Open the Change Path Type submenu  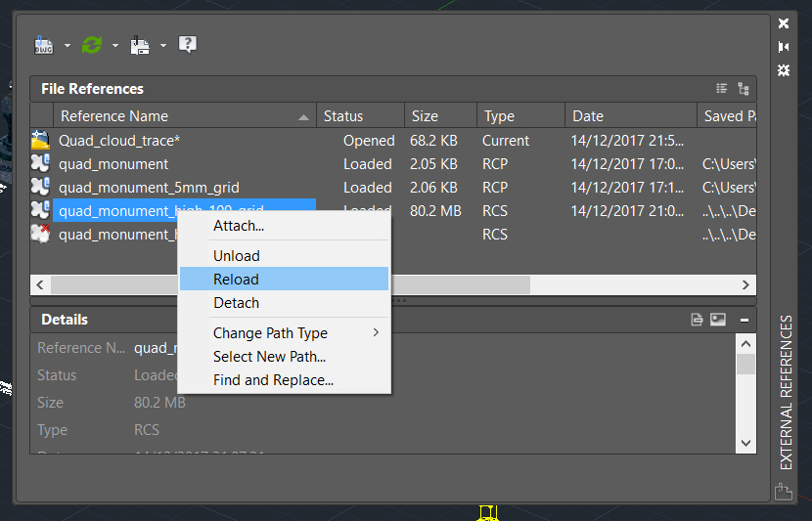pos(284,332)
